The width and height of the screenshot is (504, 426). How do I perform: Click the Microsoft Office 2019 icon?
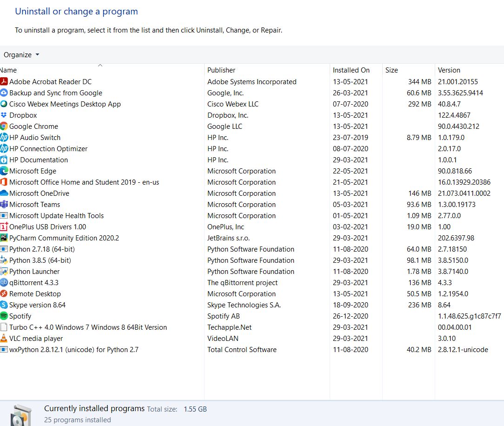[4, 182]
